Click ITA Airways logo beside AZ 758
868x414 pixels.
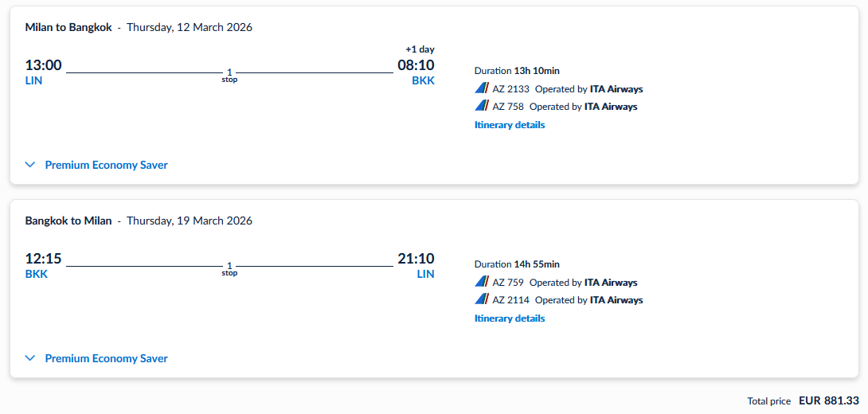pos(481,106)
